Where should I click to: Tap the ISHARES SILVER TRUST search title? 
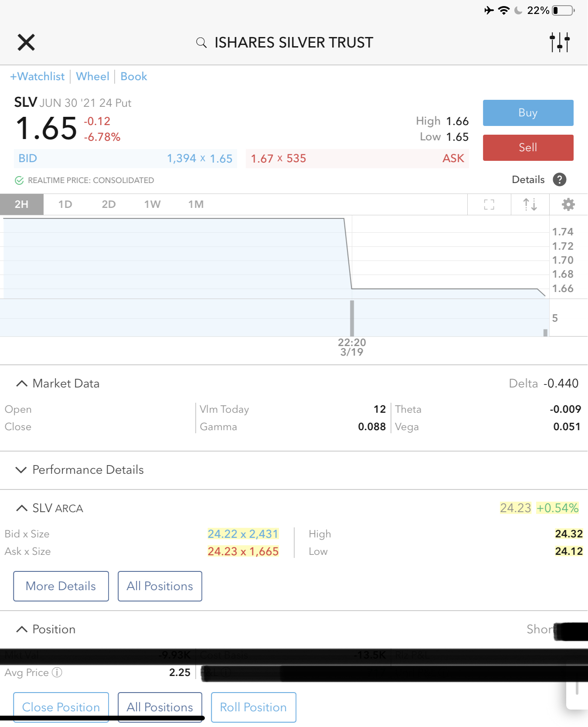(294, 43)
